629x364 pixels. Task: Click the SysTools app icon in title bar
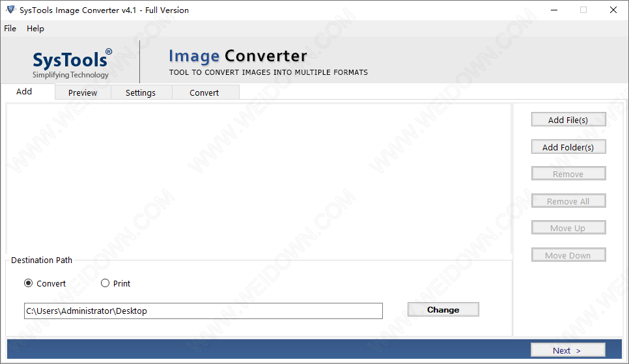11,10
